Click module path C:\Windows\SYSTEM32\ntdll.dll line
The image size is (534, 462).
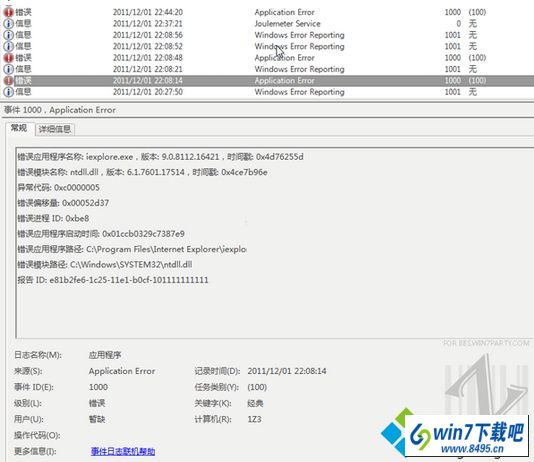coord(105,265)
